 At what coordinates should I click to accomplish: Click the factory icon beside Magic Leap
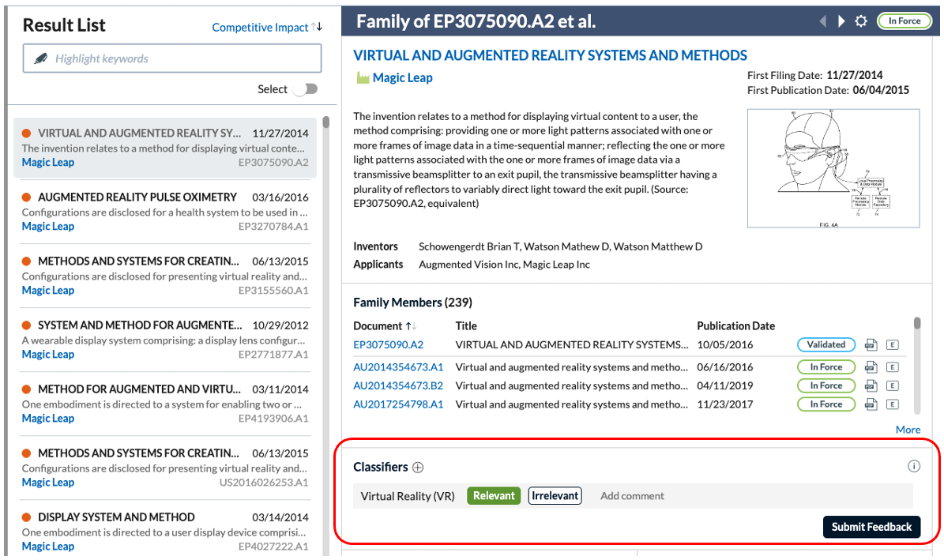(x=363, y=77)
